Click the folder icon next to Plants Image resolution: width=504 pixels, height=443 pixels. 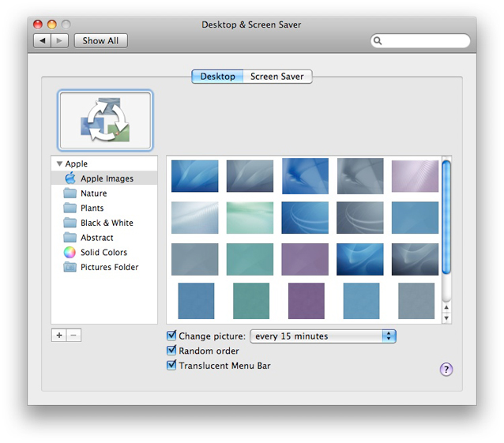pos(70,208)
